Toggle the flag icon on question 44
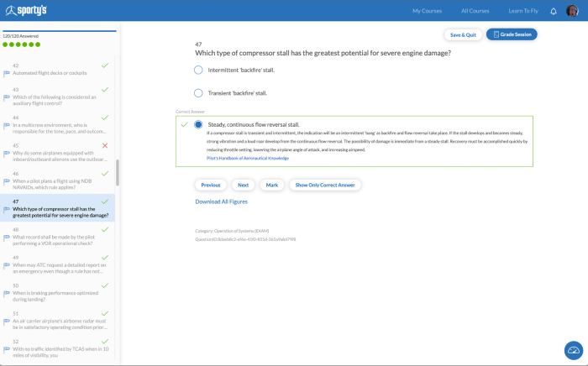The height and width of the screenshot is (366, 588). [x=7, y=126]
